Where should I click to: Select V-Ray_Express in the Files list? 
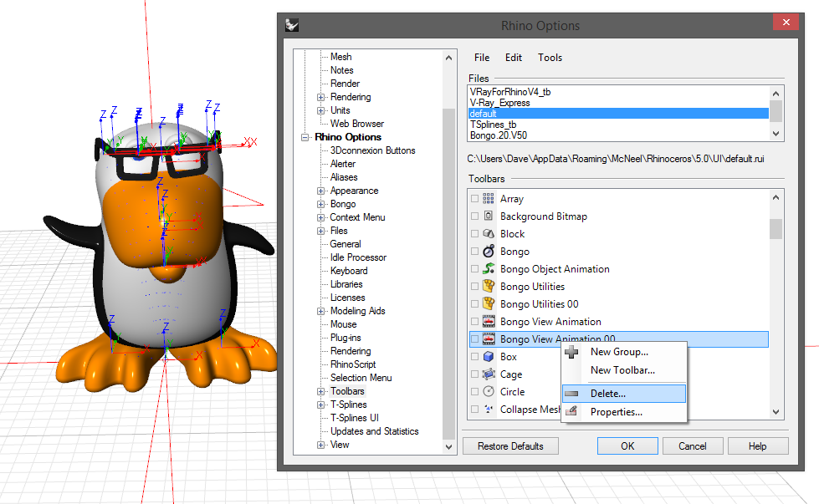pyautogui.click(x=500, y=103)
